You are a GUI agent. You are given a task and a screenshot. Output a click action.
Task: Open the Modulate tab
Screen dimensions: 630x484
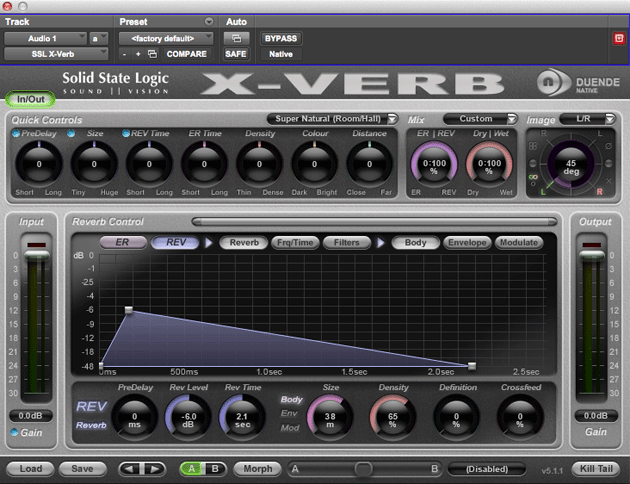pos(519,243)
